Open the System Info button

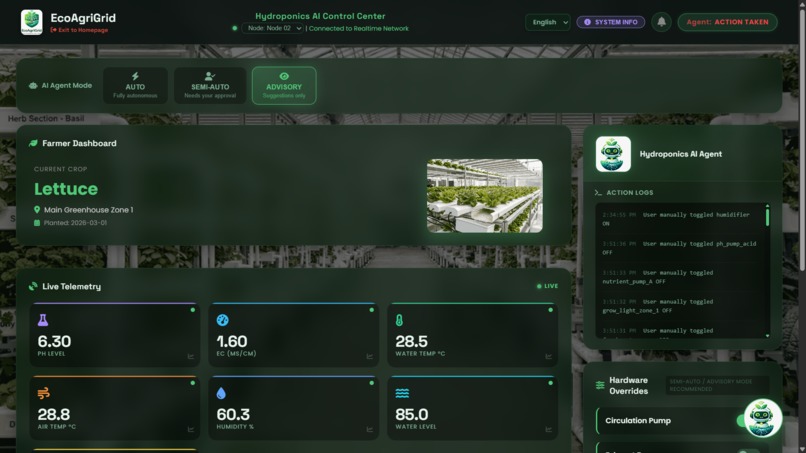coord(611,22)
